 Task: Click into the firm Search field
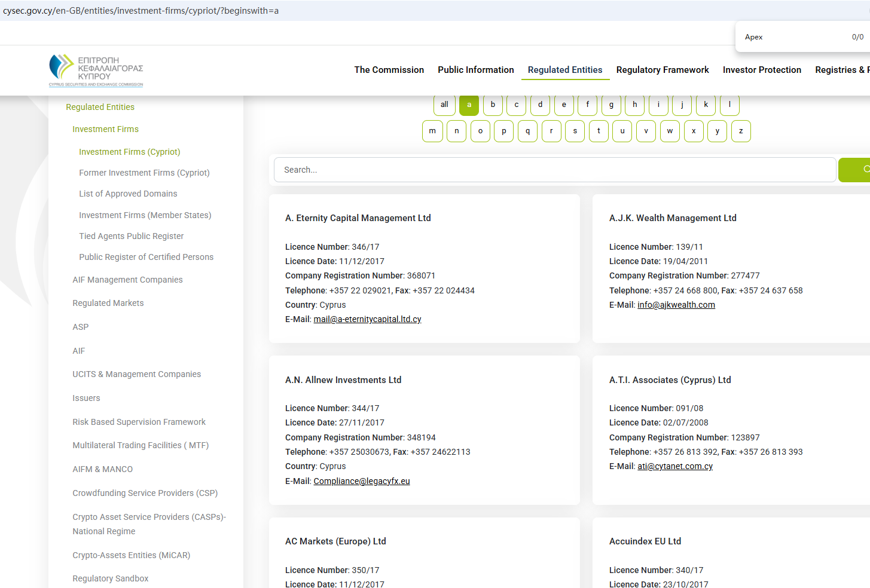pyautogui.click(x=554, y=170)
